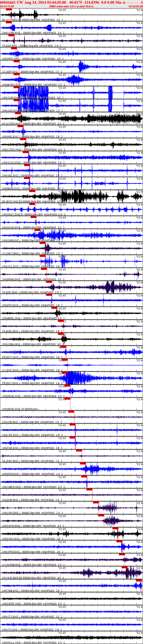143x644 pixels.
Task: Click the UW MRBL HHZ station label
Action: pyautogui.click(x=33, y=319)
